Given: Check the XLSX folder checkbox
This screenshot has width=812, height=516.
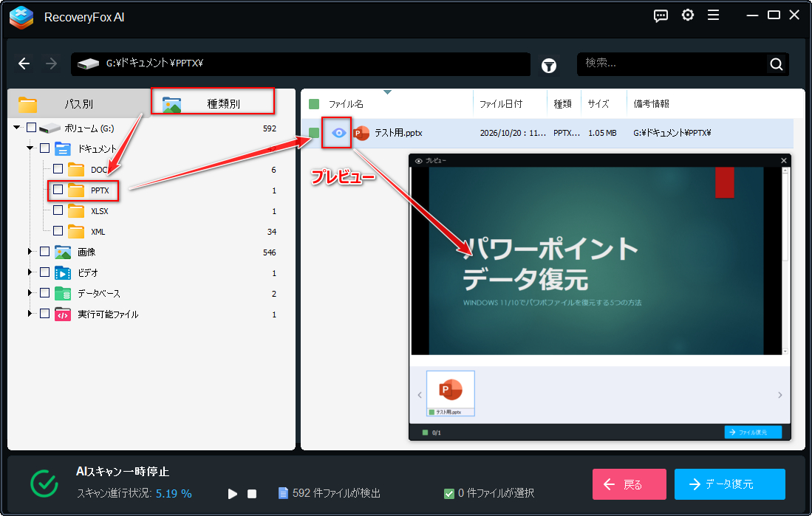Looking at the screenshot, I should coord(58,210).
